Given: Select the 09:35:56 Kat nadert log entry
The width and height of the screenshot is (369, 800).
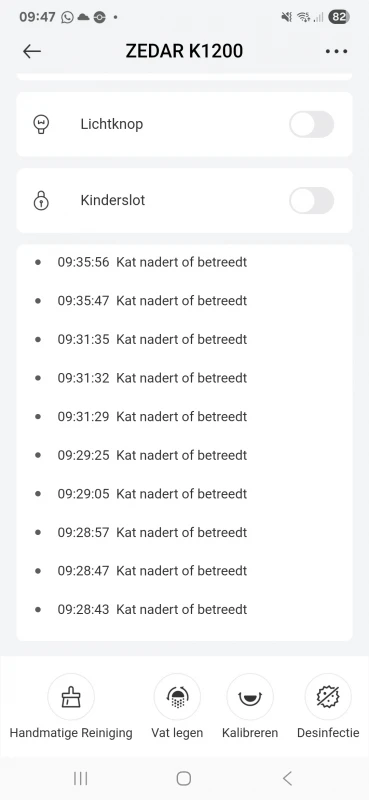Looking at the screenshot, I should pos(152,262).
